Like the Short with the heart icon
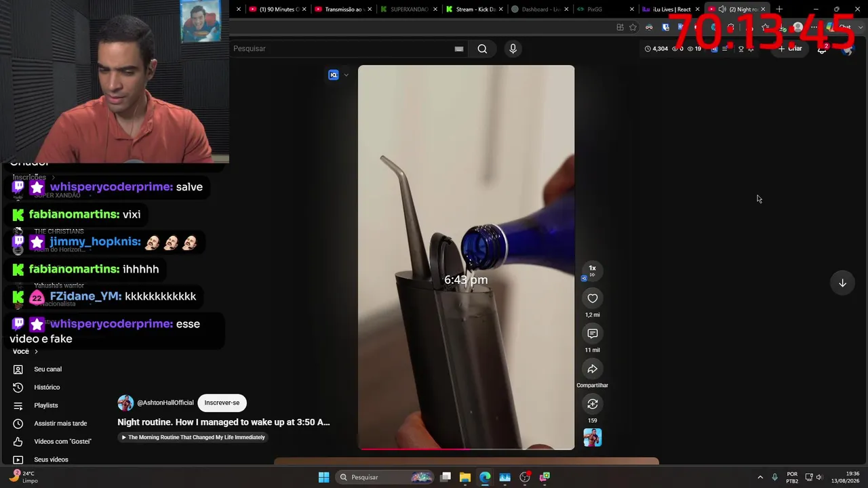The height and width of the screenshot is (488, 868). pyautogui.click(x=592, y=298)
